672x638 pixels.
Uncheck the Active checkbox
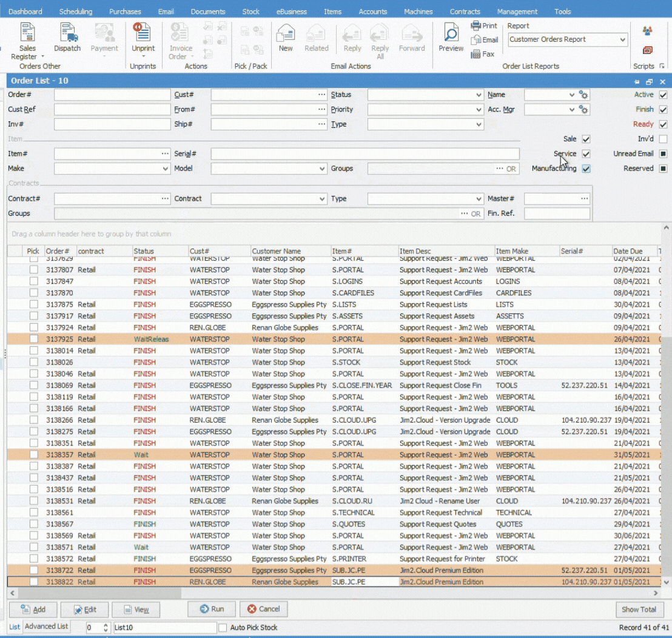(663, 95)
